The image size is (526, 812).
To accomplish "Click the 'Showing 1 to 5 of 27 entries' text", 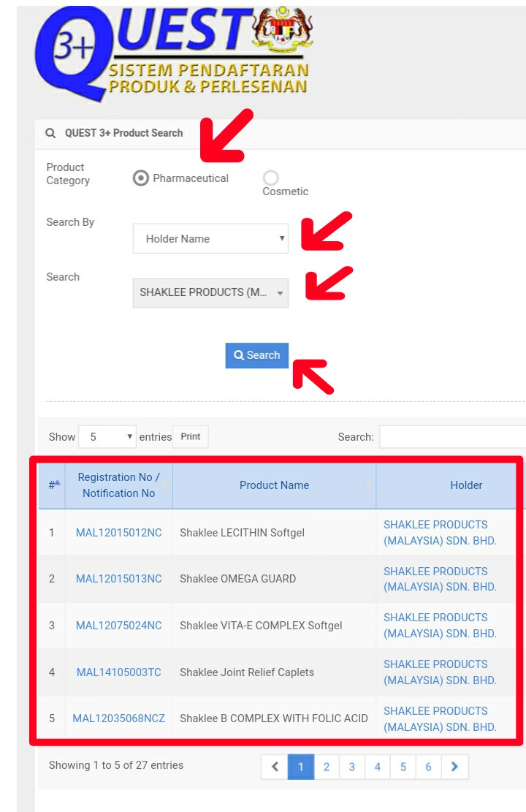I will [x=116, y=765].
